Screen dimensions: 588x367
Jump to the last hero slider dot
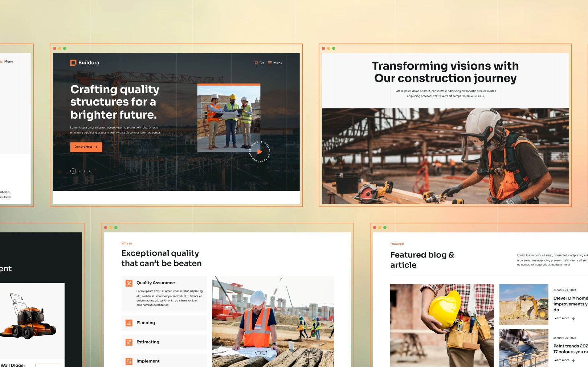(x=89, y=171)
